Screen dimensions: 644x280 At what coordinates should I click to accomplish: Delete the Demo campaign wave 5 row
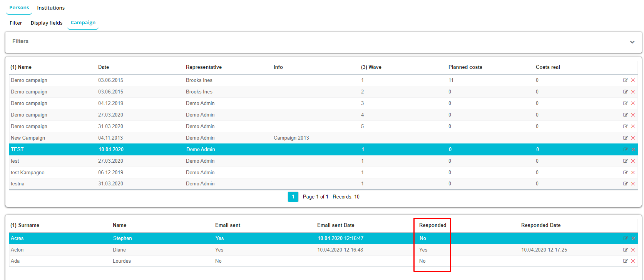pyautogui.click(x=633, y=127)
